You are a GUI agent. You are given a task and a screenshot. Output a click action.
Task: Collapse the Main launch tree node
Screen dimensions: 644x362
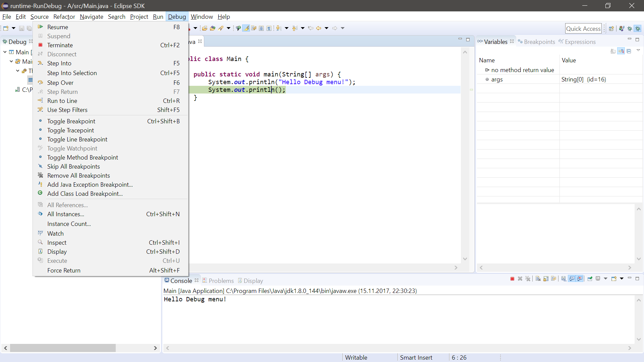click(x=5, y=52)
